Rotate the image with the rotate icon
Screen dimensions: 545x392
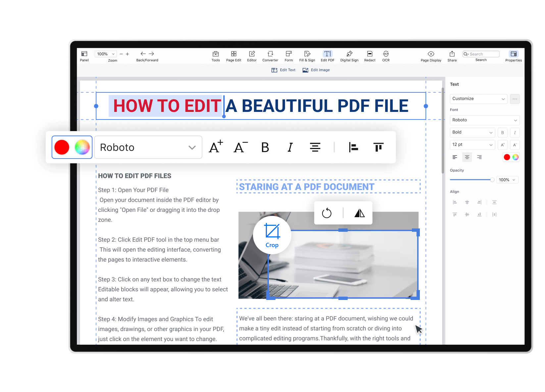(327, 213)
